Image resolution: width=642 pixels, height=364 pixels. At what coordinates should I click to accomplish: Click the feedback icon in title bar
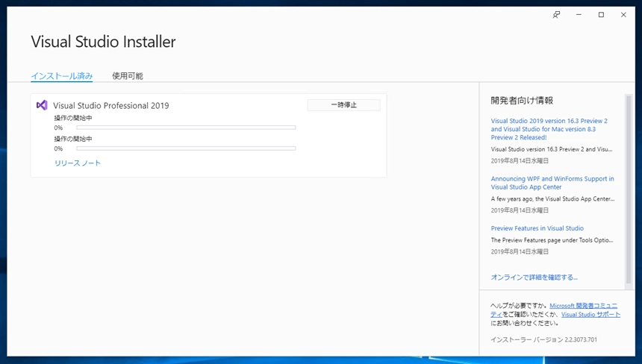tap(556, 15)
